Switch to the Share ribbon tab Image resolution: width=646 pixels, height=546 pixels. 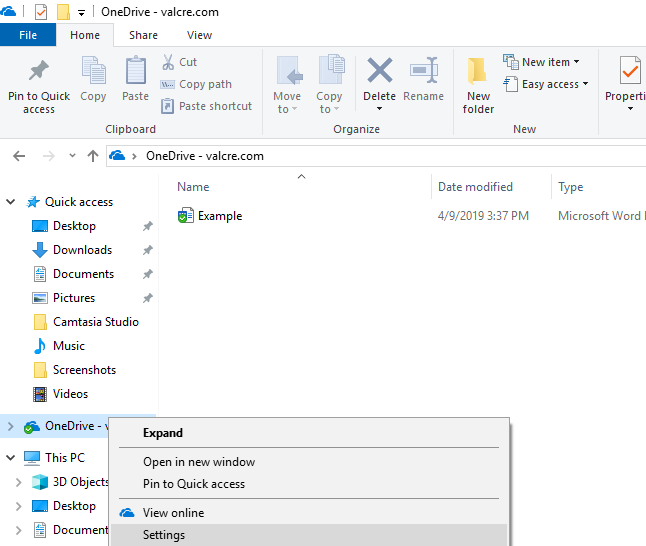[x=143, y=35]
